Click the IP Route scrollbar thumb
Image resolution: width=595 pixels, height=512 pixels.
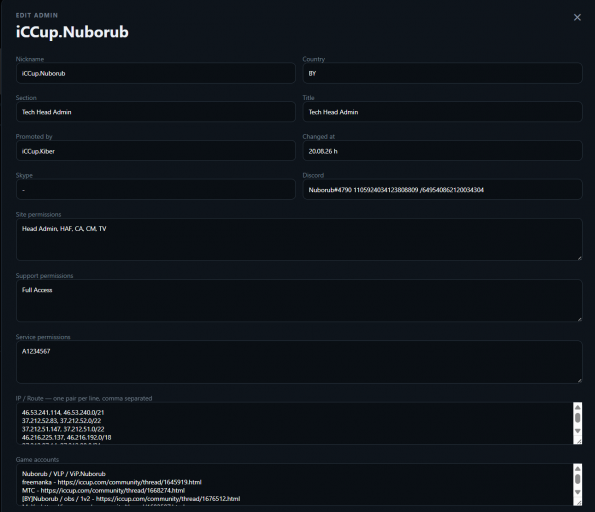[577, 417]
